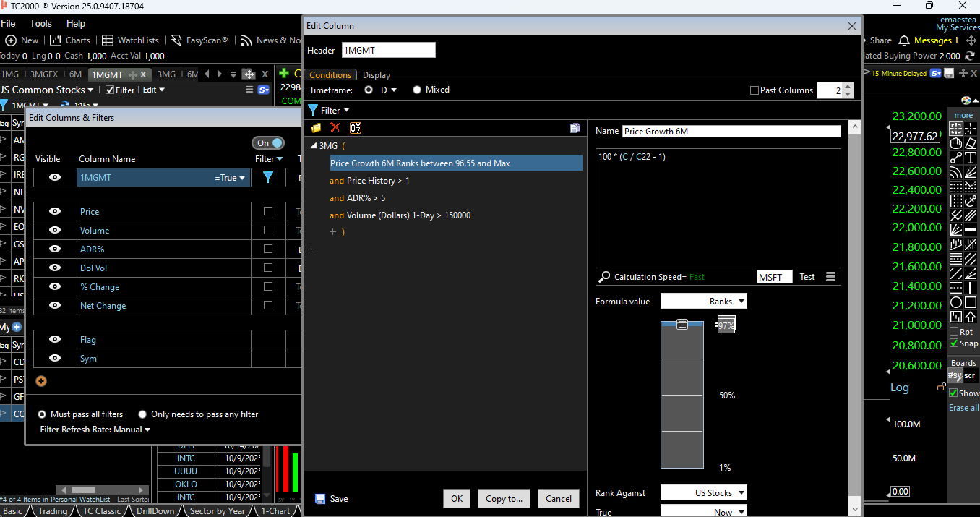Open the saved conditions folder icon

coord(316,128)
